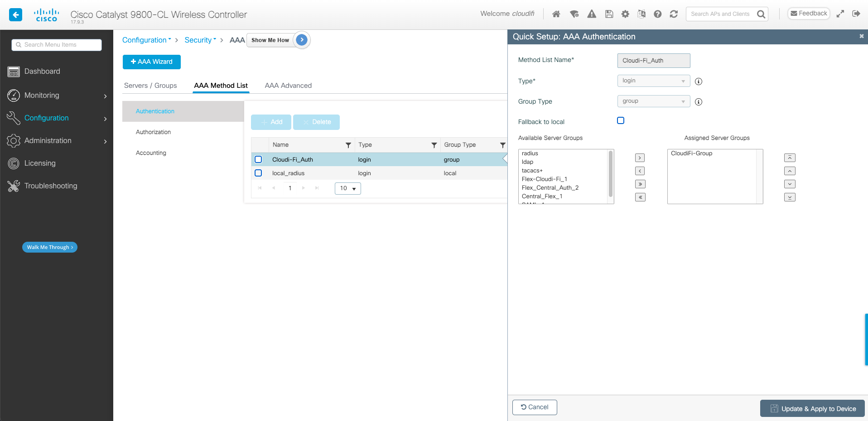Image resolution: width=868 pixels, height=421 pixels.
Task: Open the AAA Advanced tab
Action: (288, 86)
